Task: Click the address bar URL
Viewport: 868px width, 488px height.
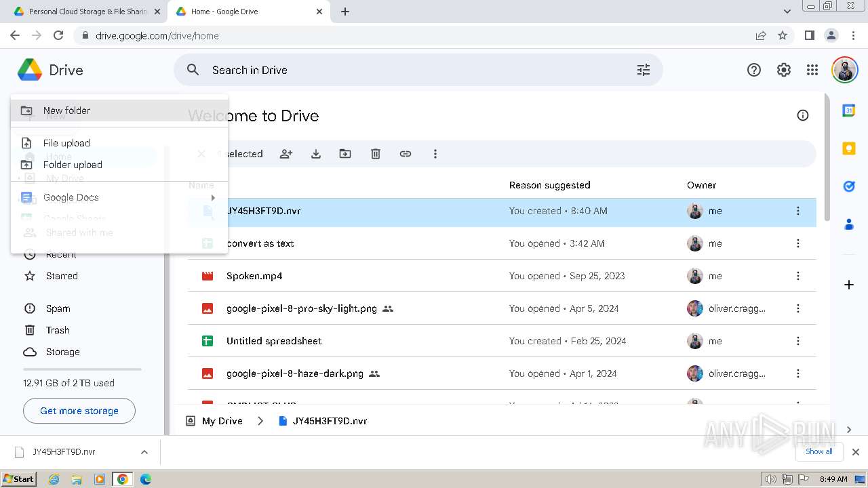Action: point(157,36)
